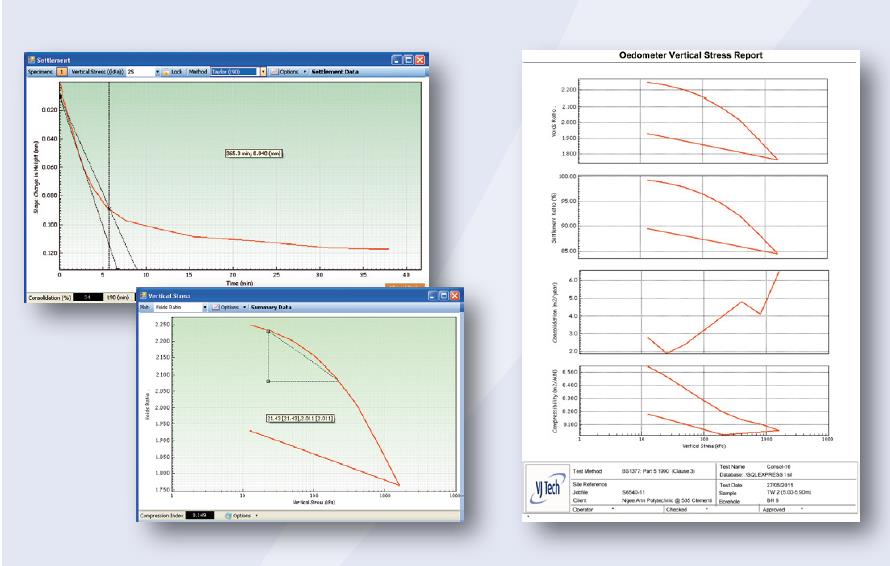Open the Plot Voids Ratio dropdown
Viewport: 890px width, 566px height.
[x=203, y=307]
